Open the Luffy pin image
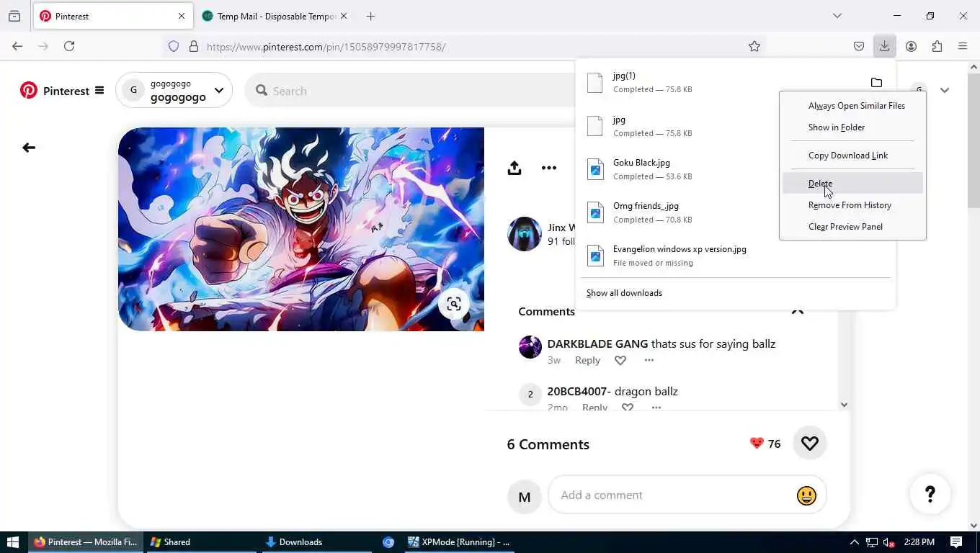Viewport: 980px width, 553px height. pyautogui.click(x=301, y=229)
